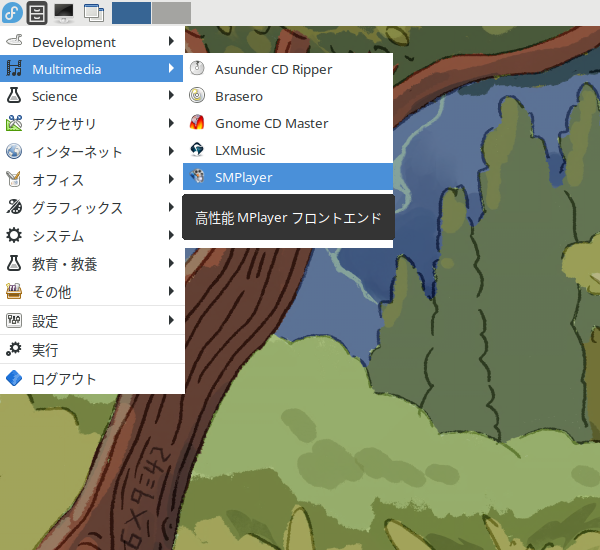The width and height of the screenshot is (600, 550).
Task: Open the 設定 submenu
Action: pos(92,320)
